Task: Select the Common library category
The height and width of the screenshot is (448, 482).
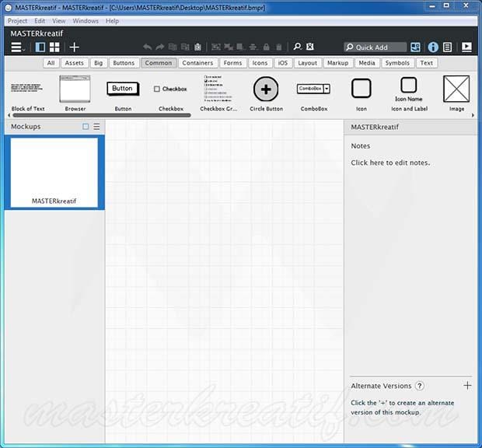Action: [159, 63]
